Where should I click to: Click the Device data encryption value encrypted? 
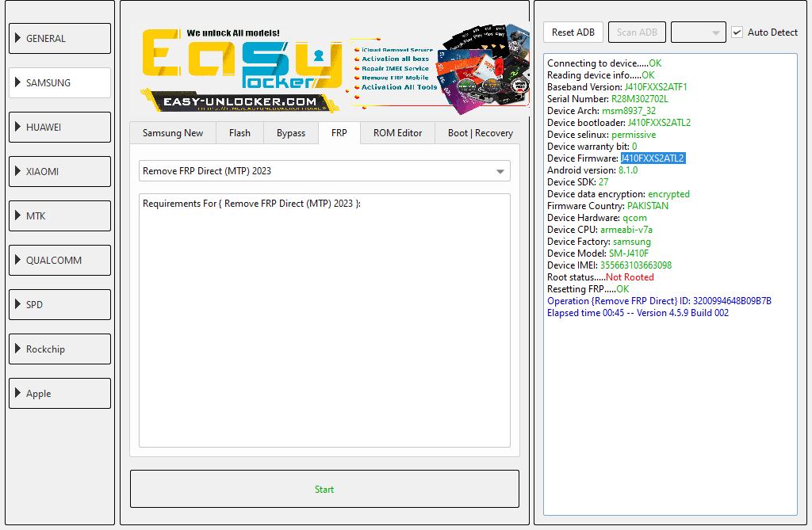668,194
